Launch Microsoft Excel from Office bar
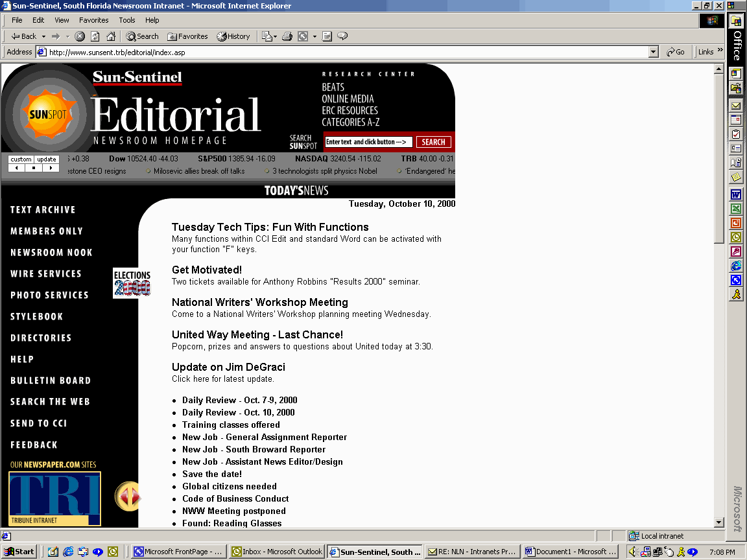Image resolution: width=747 pixels, height=560 pixels. pyautogui.click(x=736, y=209)
